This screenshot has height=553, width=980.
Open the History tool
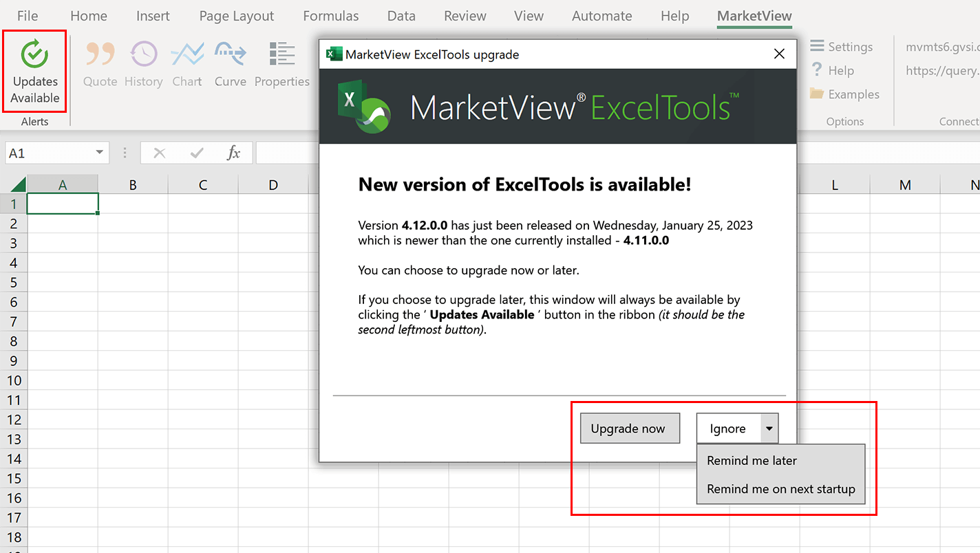pos(143,65)
